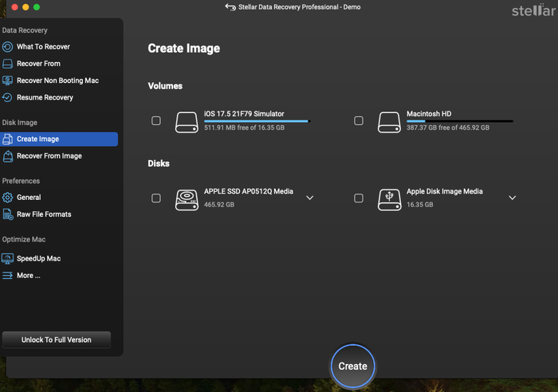558x392 pixels.
Task: Click the Recover From Image icon
Action: [7, 156]
